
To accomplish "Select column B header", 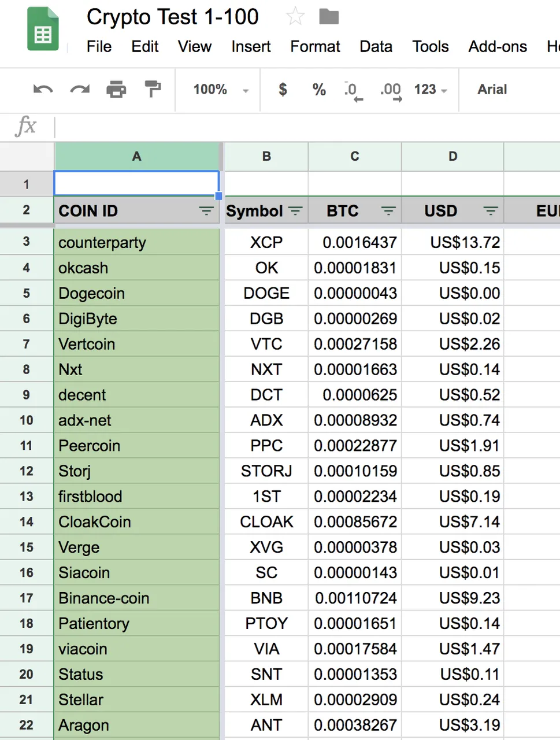I will 266,156.
